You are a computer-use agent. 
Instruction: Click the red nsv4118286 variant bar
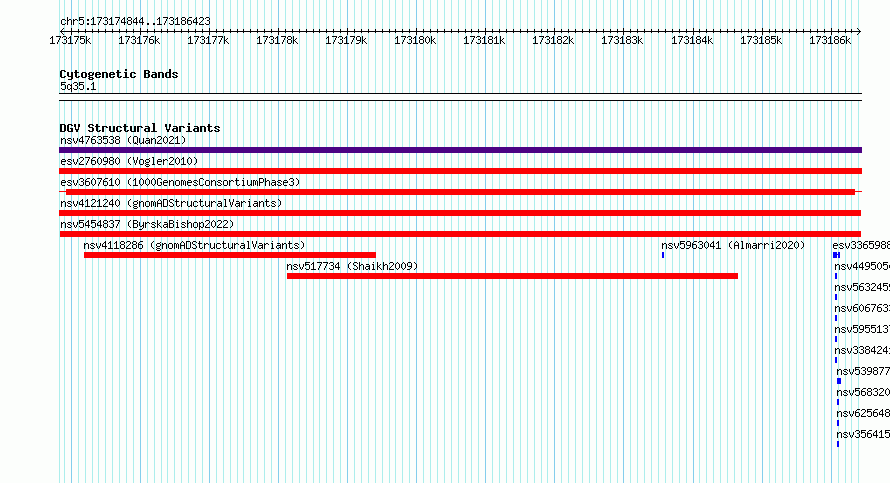(x=230, y=255)
